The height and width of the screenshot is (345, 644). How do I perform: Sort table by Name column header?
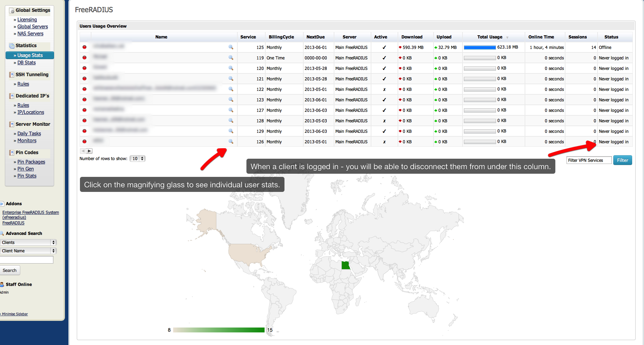click(x=161, y=37)
